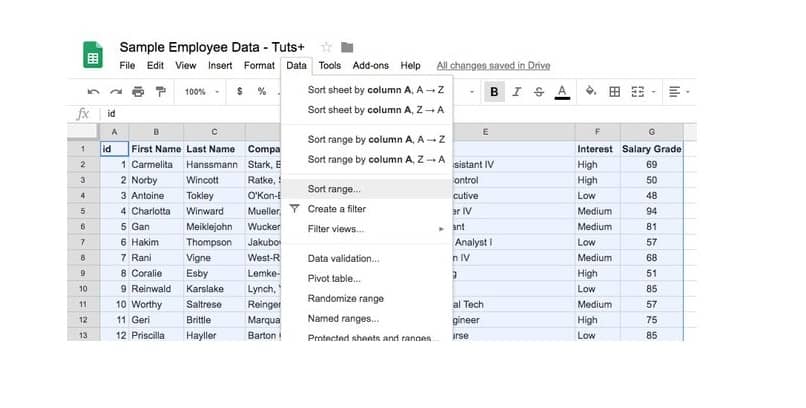Open the File menu
Image resolution: width=806 pixels, height=408 pixels.
point(127,66)
